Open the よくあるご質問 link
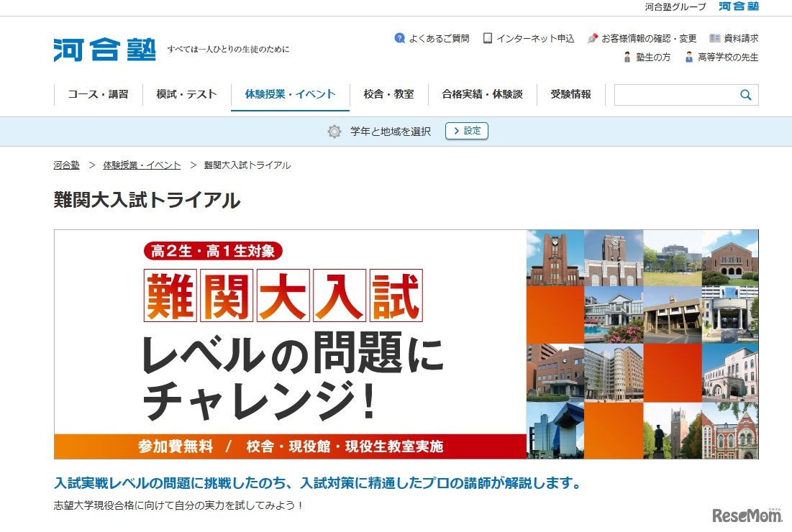 (x=439, y=38)
